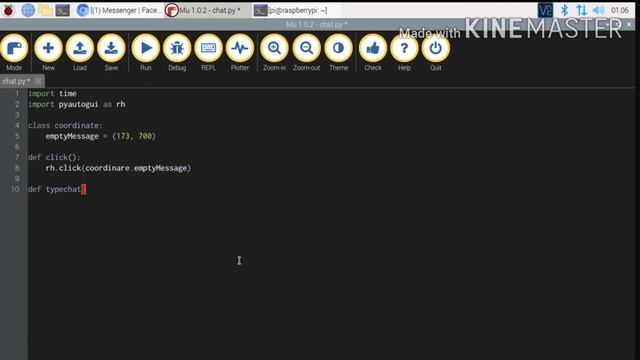Click 'emptyMessage' on line 5
The height and width of the screenshot is (360, 640).
coord(72,136)
